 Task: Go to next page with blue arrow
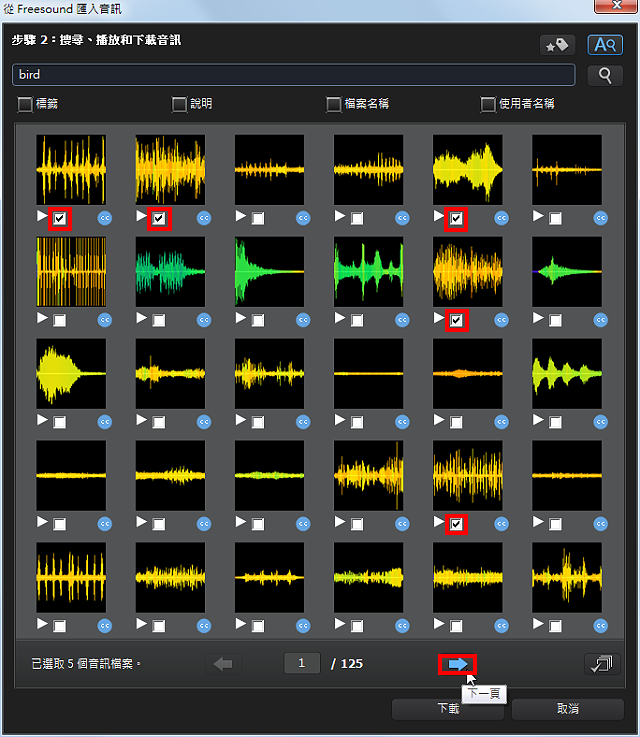[x=457, y=664]
